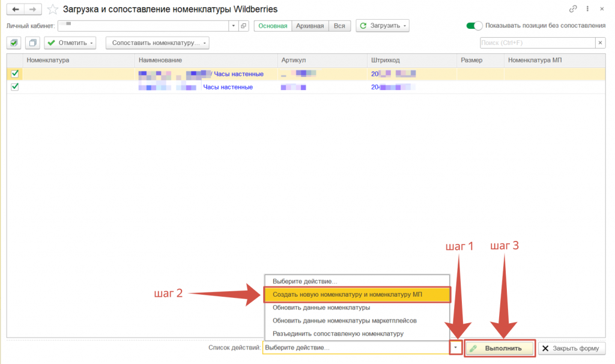The width and height of the screenshot is (615, 364).
Task: Open the Сопоставить номенклатуру dropdown
Action: pyautogui.click(x=157, y=43)
